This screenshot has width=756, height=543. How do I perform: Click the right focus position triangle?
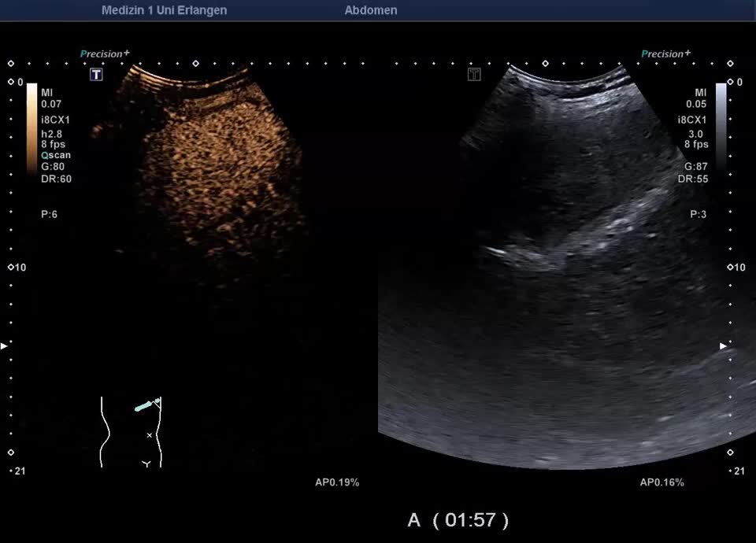723,345
